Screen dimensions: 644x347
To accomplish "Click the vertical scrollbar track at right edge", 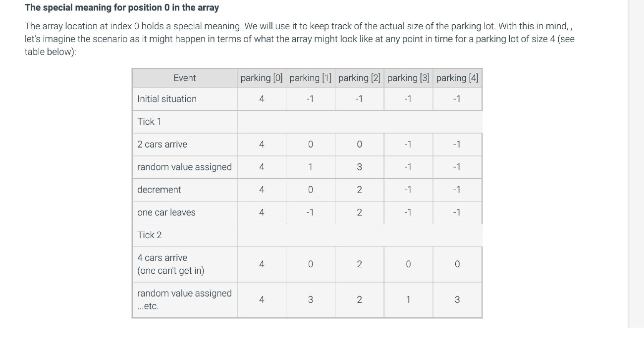I will 636,163.
